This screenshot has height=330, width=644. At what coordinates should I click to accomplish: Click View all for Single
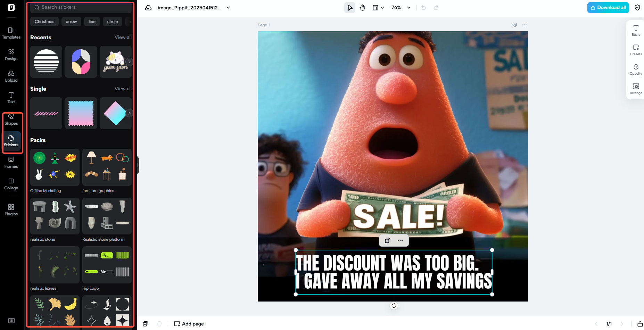[123, 89]
